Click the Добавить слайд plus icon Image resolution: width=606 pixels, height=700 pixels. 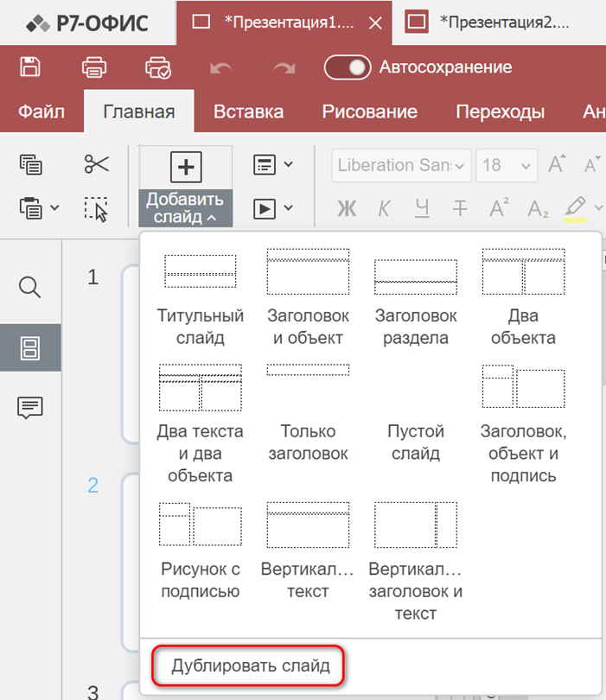[x=186, y=167]
